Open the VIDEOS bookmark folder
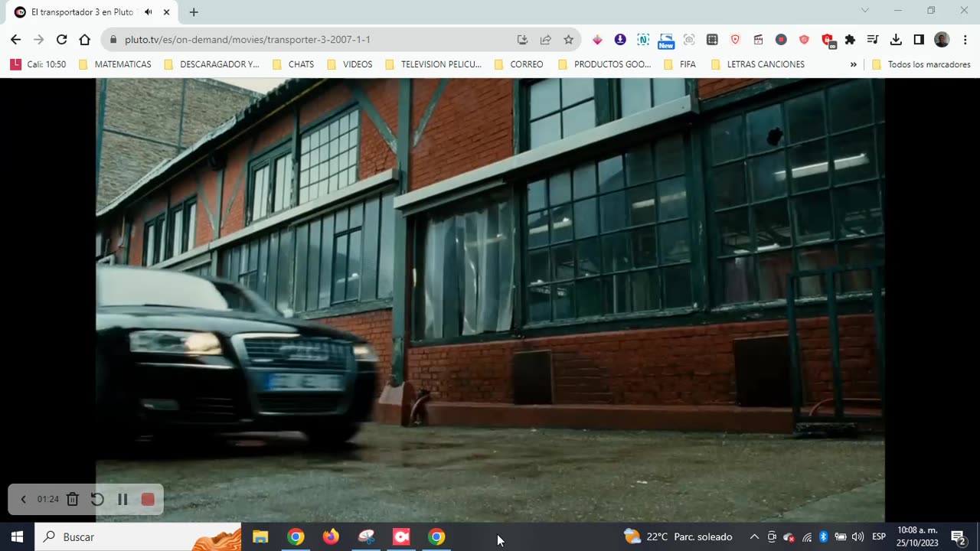Screen dimensions: 980x551 coord(350,64)
